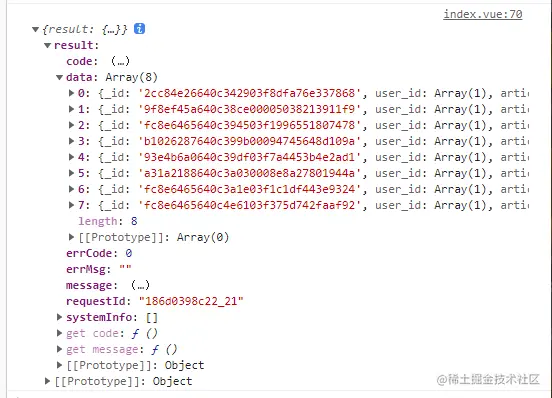Open the index.vue:70 source link

tap(482, 14)
